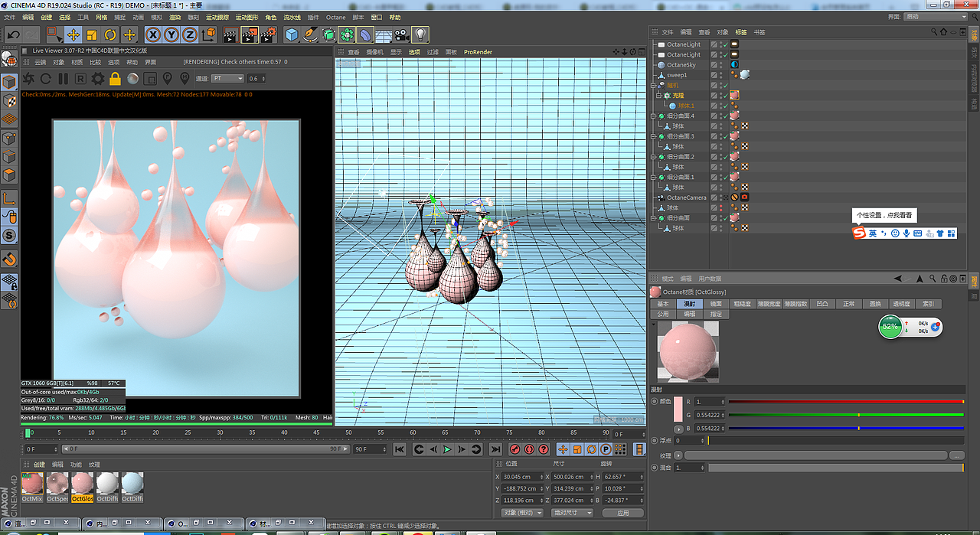Toggle clay mode sphere in Live Viewer
This screenshot has width=980, height=535.
tap(132, 78)
